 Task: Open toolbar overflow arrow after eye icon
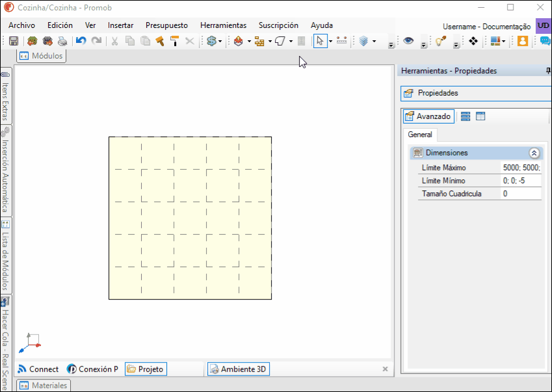[423, 45]
